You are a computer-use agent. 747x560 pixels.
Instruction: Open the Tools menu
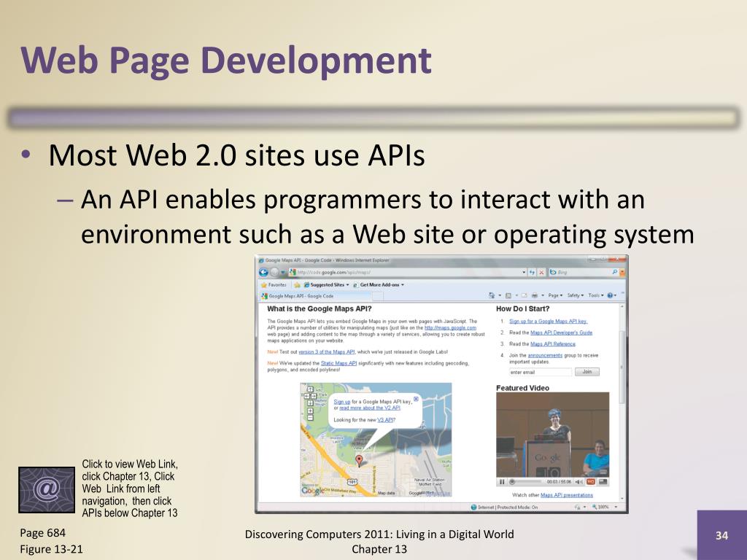click(x=595, y=296)
